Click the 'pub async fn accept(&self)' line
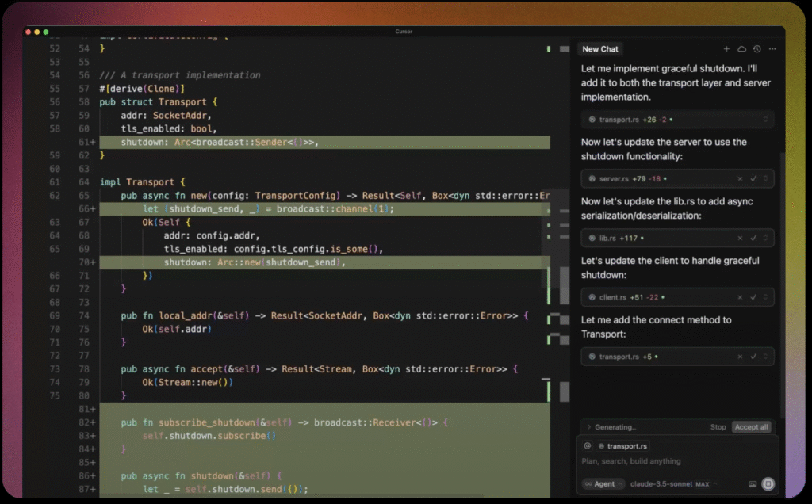The width and height of the screenshot is (812, 504). pyautogui.click(x=319, y=369)
